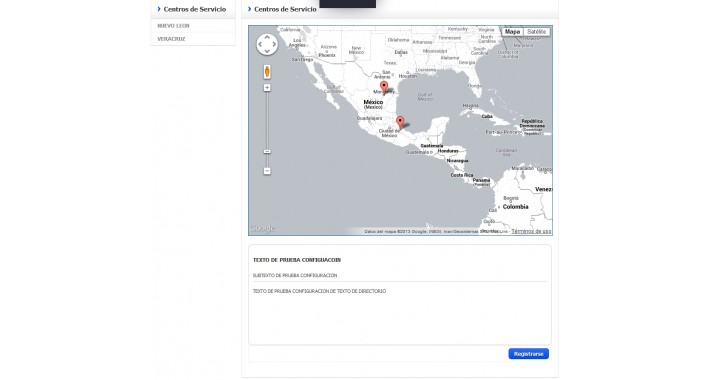Open the Términos de uso link

531,231
